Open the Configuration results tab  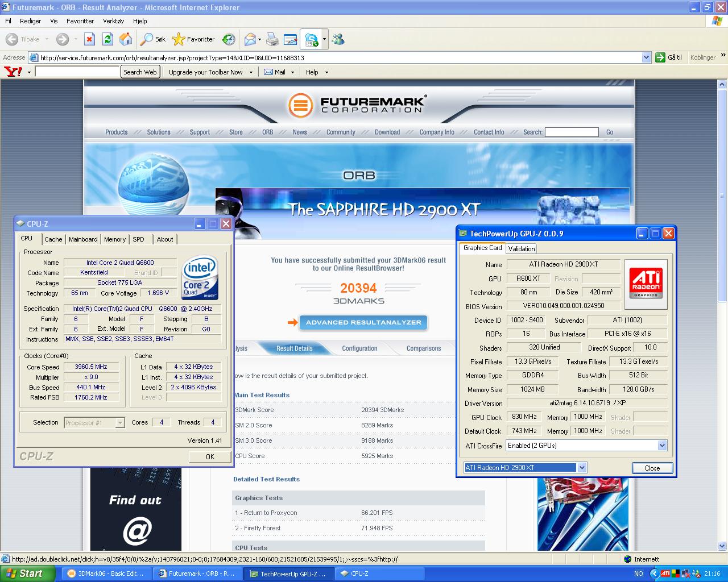(359, 348)
